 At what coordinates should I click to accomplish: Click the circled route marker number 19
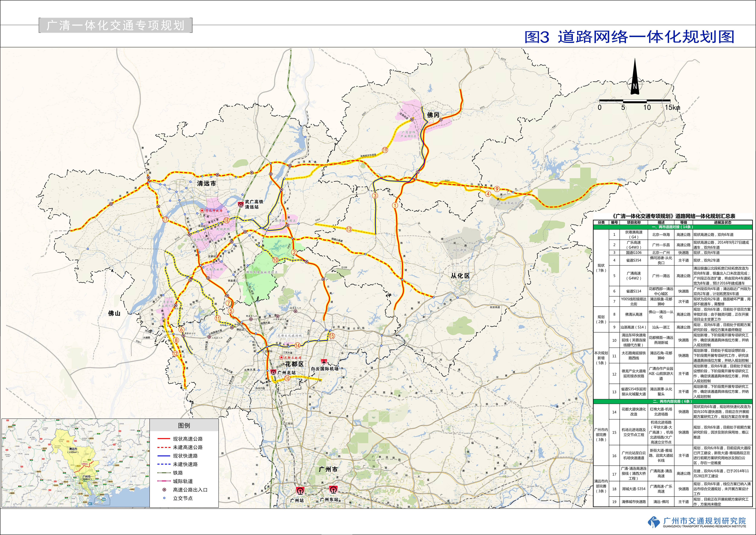point(385,150)
